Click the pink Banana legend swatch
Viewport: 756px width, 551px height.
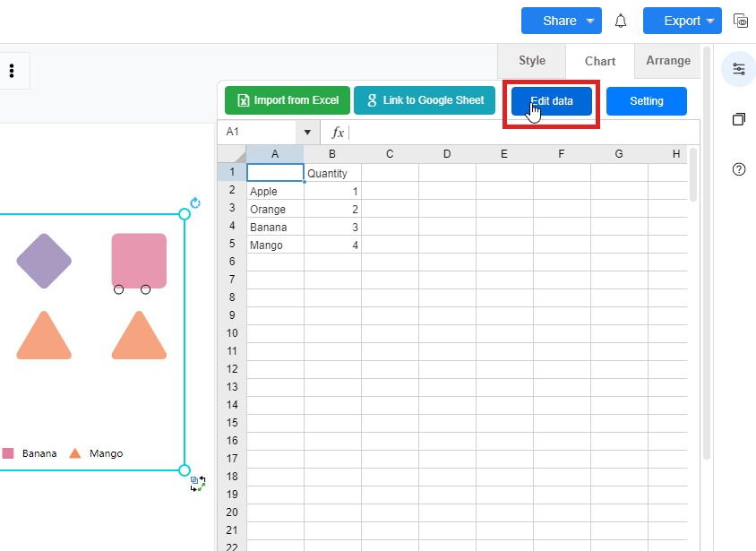(x=8, y=453)
